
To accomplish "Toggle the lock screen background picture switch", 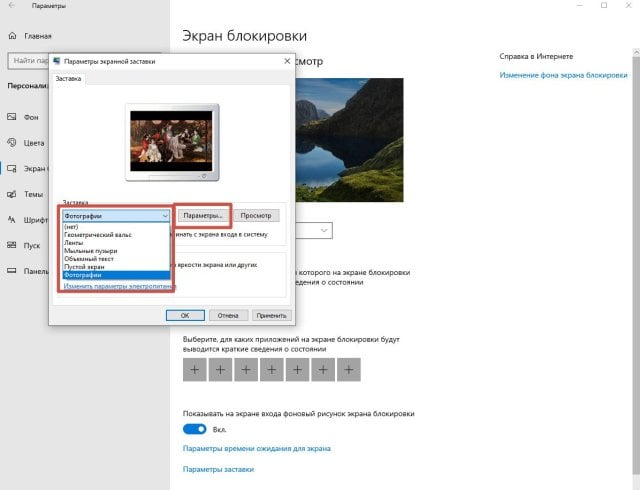I will 194,428.
